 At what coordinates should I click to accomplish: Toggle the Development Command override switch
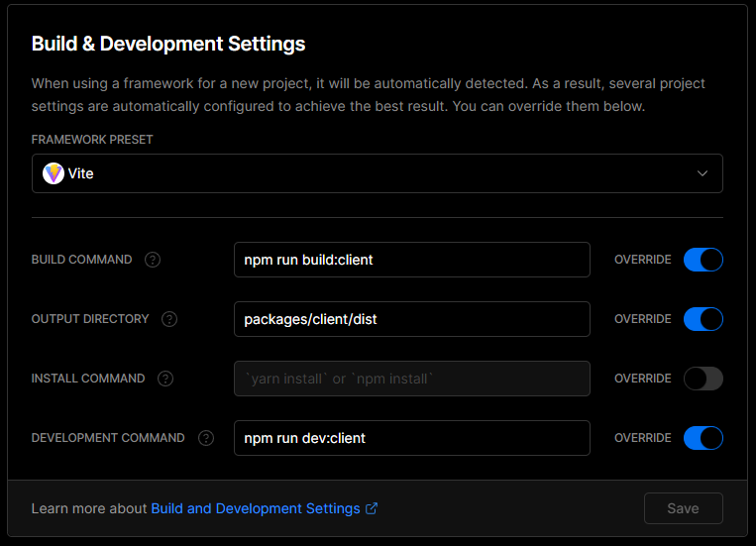702,438
